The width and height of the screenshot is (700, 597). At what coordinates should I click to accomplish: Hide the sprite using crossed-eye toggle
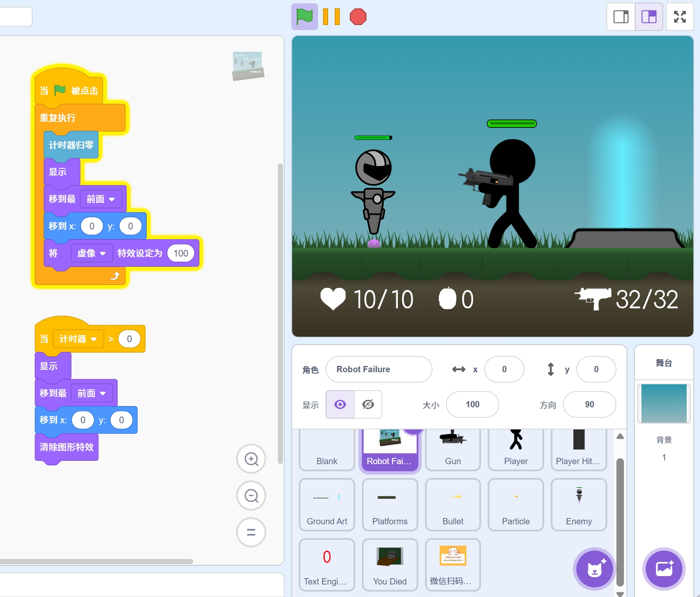(368, 404)
